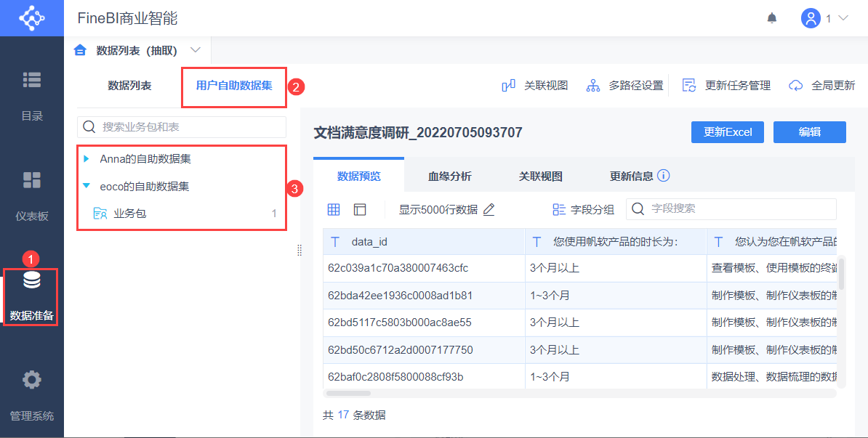Open the 仪表板 dashboard sidebar icon
The height and width of the screenshot is (438, 868).
click(x=31, y=179)
